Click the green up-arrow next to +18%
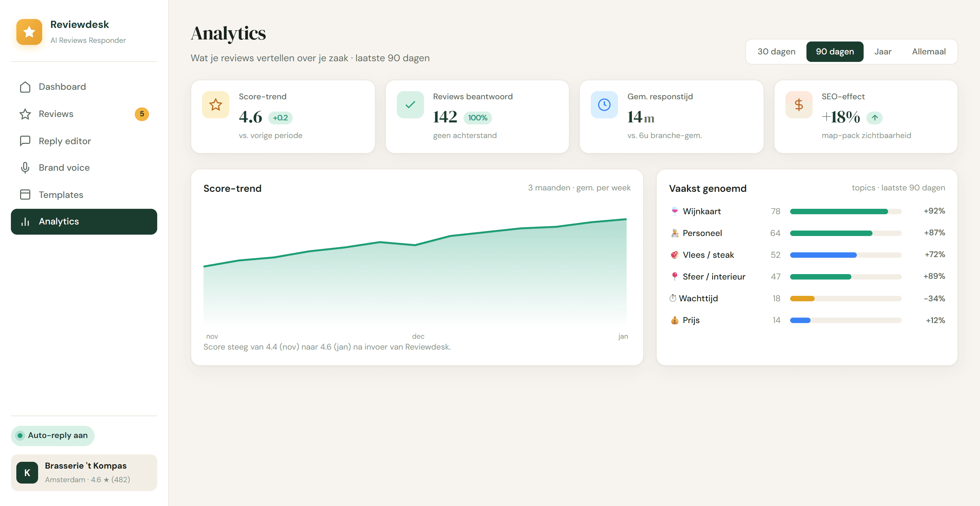The image size is (980, 506). (875, 118)
